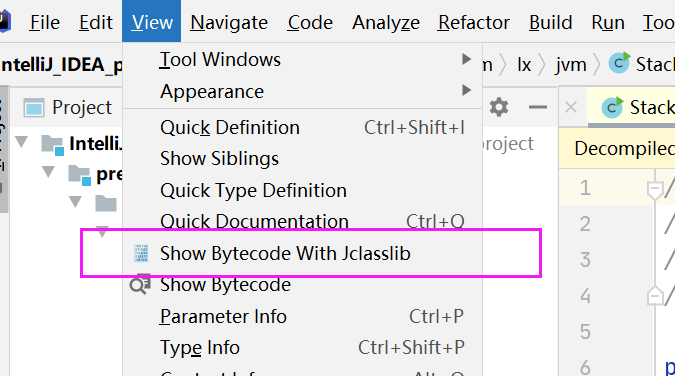Close the Stack editor tab
Screen dimensions: 675x376
(571, 107)
